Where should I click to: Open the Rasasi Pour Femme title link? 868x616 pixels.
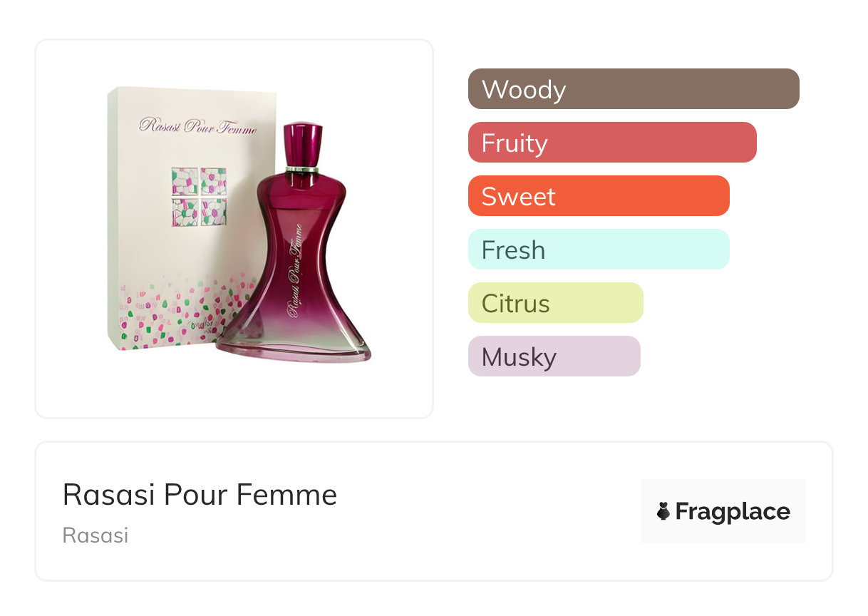click(200, 495)
